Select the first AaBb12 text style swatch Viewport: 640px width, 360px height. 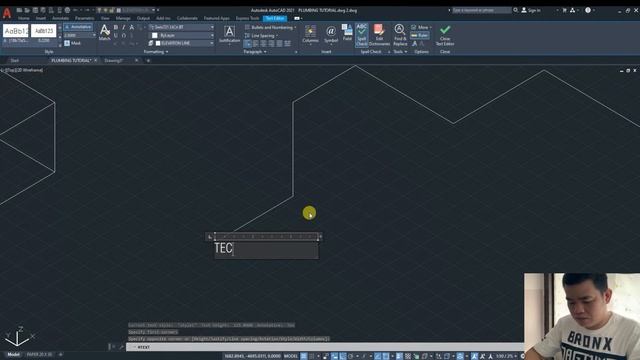[16, 31]
